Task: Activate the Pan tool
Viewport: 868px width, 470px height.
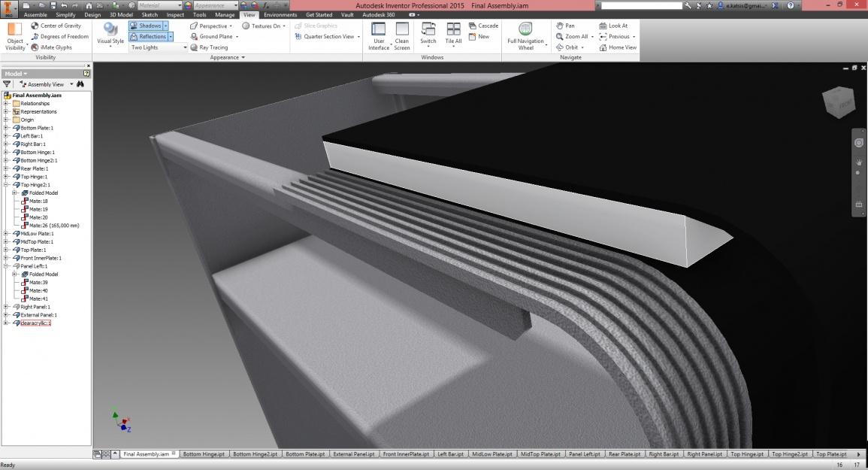Action: click(x=565, y=26)
